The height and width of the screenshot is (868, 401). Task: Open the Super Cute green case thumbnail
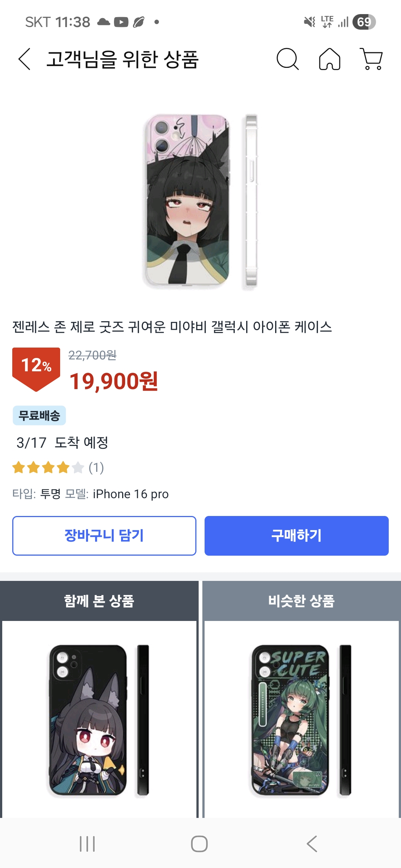pos(301,720)
